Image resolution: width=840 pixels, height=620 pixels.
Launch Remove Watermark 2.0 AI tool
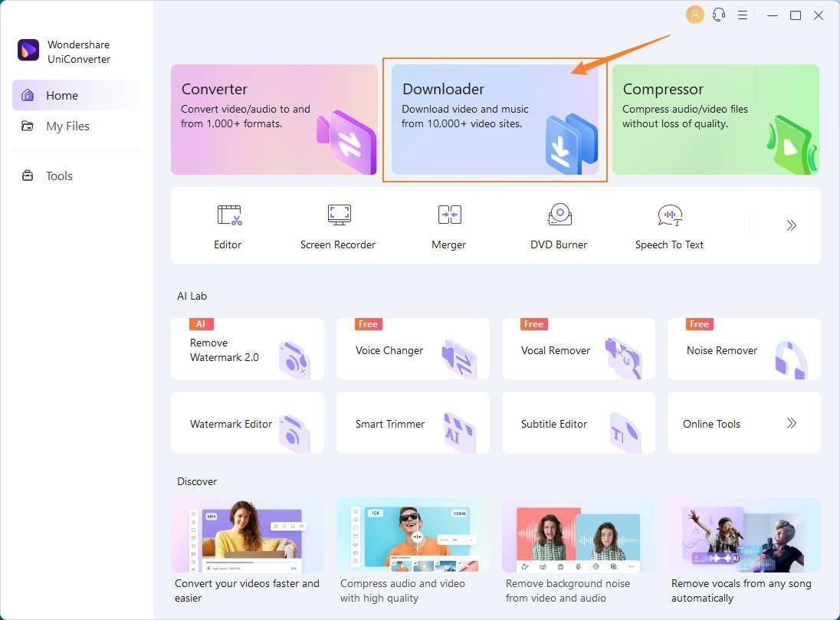[247, 349]
